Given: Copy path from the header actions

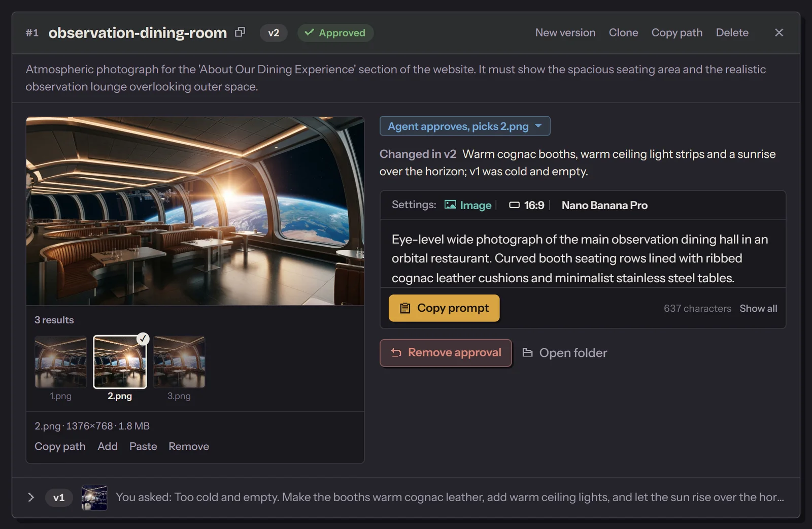Looking at the screenshot, I should tap(677, 32).
